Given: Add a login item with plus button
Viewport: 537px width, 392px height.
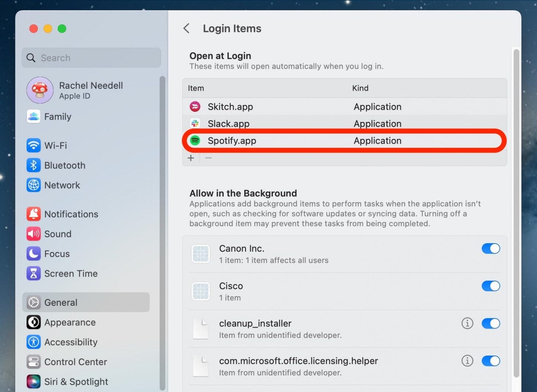Looking at the screenshot, I should [191, 158].
